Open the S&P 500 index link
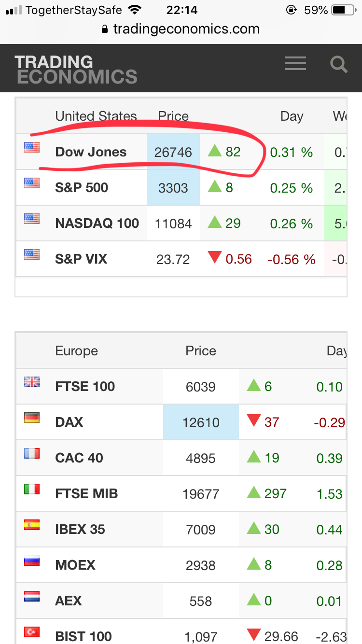 point(82,188)
